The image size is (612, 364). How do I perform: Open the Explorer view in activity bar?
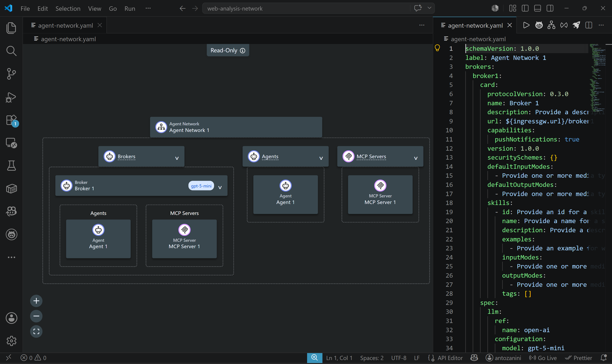pyautogui.click(x=11, y=28)
